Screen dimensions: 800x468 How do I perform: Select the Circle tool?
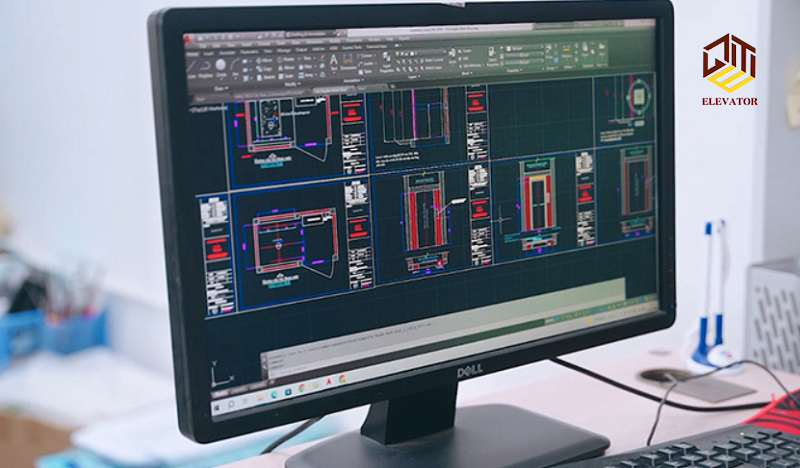[x=222, y=65]
